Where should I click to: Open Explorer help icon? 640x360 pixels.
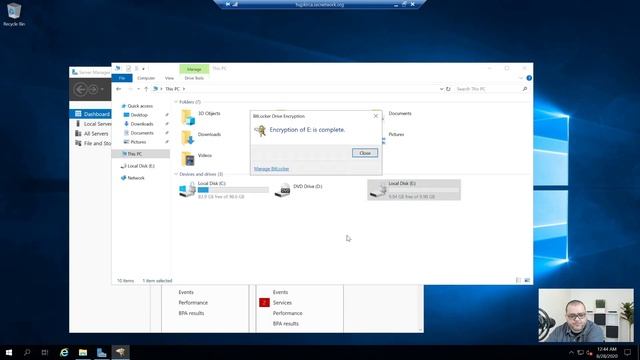pyautogui.click(x=529, y=78)
